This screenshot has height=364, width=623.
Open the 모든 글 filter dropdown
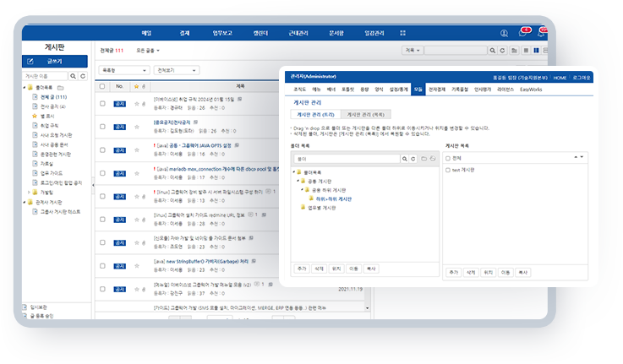[x=148, y=51]
